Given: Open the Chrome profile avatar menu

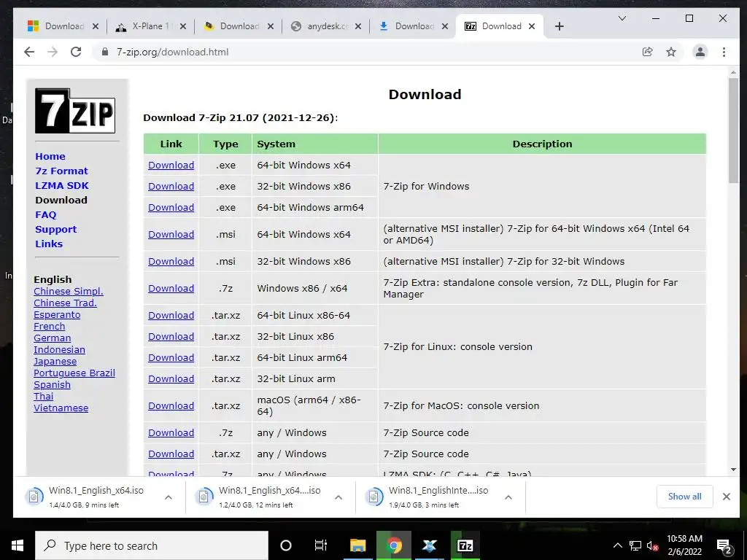Looking at the screenshot, I should click(x=700, y=52).
